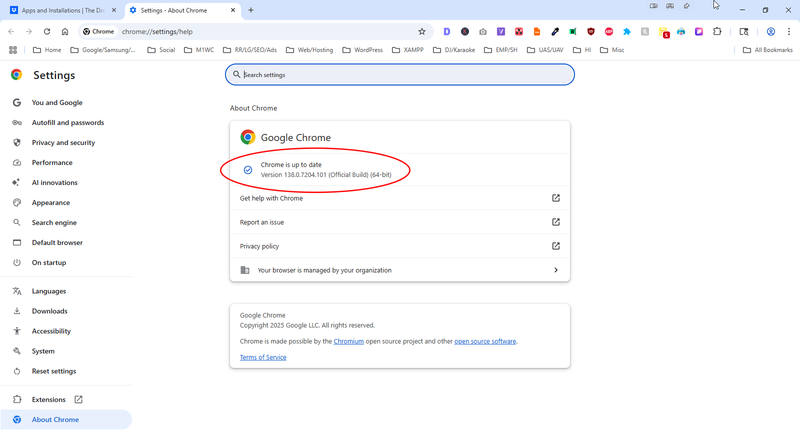Click the browser back arrow

tap(11, 32)
